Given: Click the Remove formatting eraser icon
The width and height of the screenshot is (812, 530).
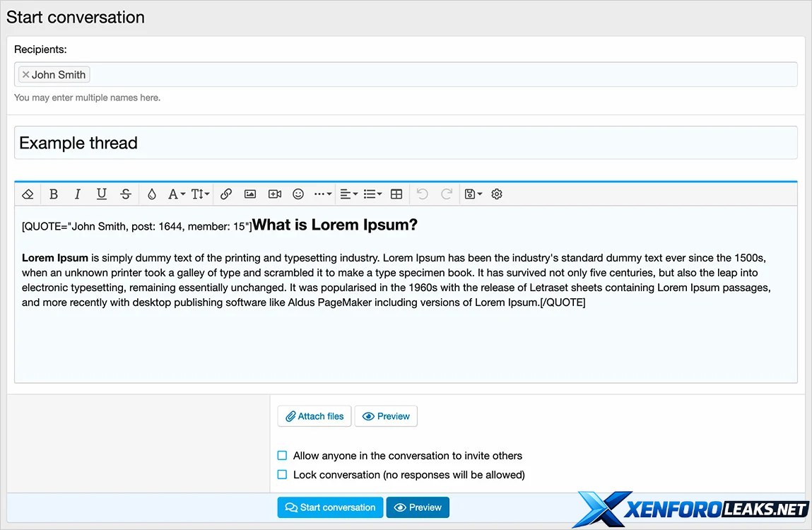Looking at the screenshot, I should tap(28, 194).
